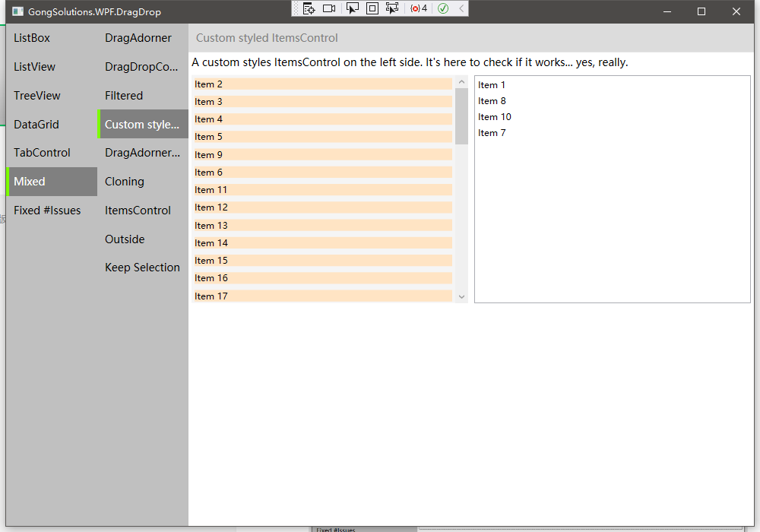Click the camera icon in debug toolbar
Viewport: 760px width, 532px height.
pos(329,8)
